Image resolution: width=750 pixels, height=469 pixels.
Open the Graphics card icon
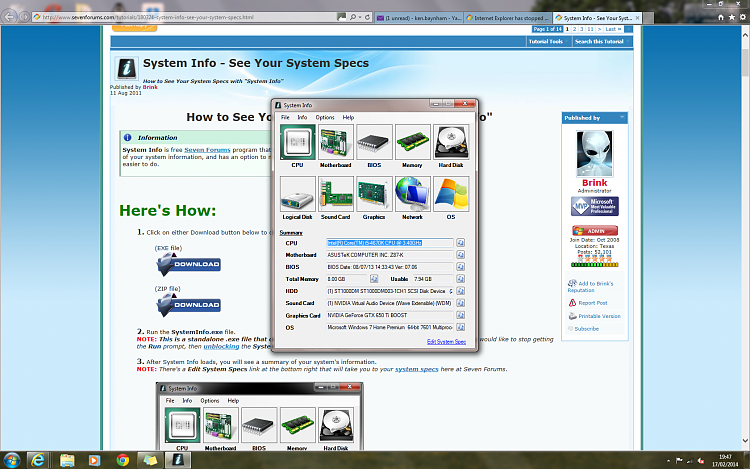pos(374,194)
